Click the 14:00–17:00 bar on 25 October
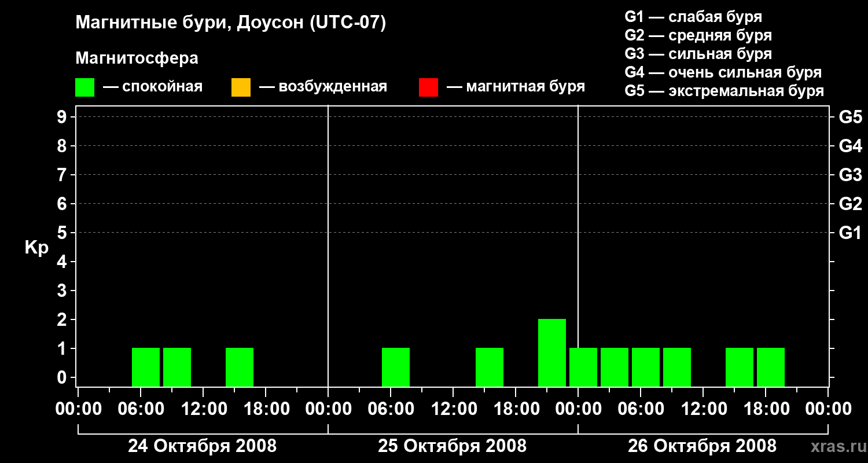868x463 pixels. coord(490,367)
